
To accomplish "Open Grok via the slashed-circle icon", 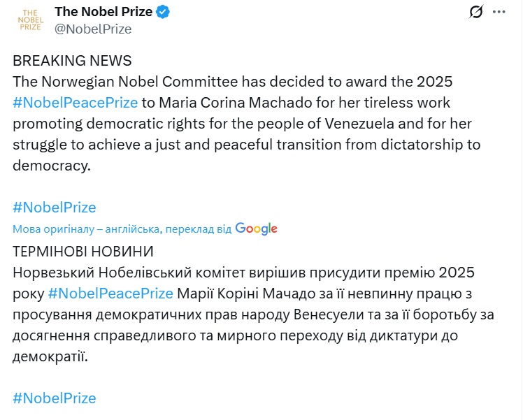I will 476,13.
